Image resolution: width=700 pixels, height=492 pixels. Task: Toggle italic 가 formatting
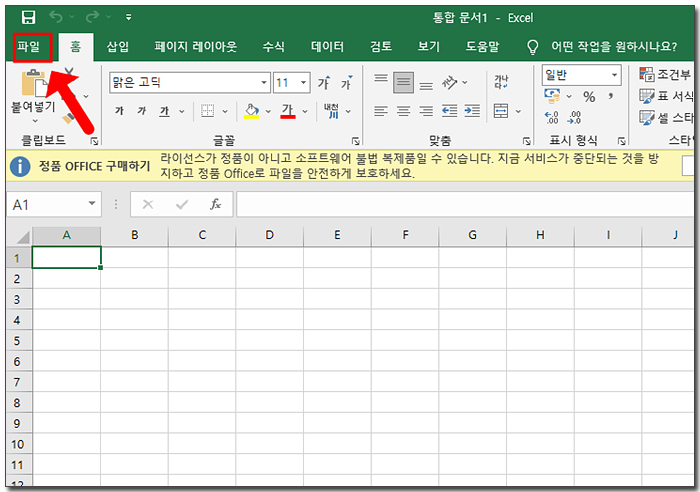tap(142, 111)
